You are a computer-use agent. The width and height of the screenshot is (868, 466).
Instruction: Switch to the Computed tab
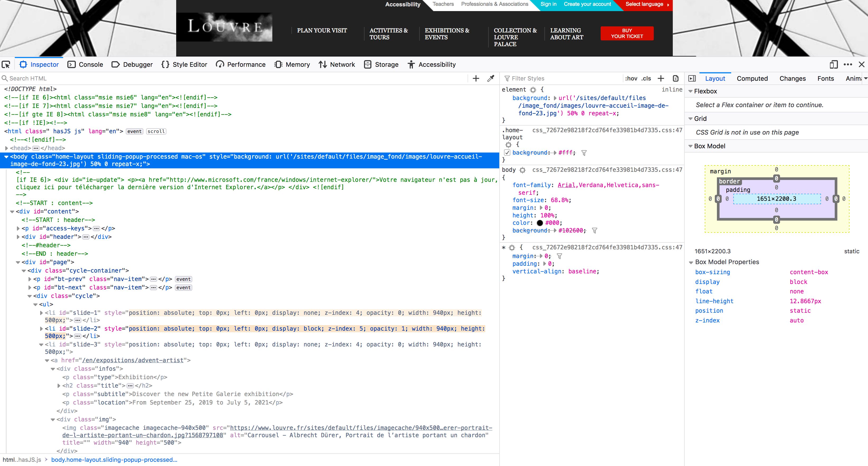752,78
